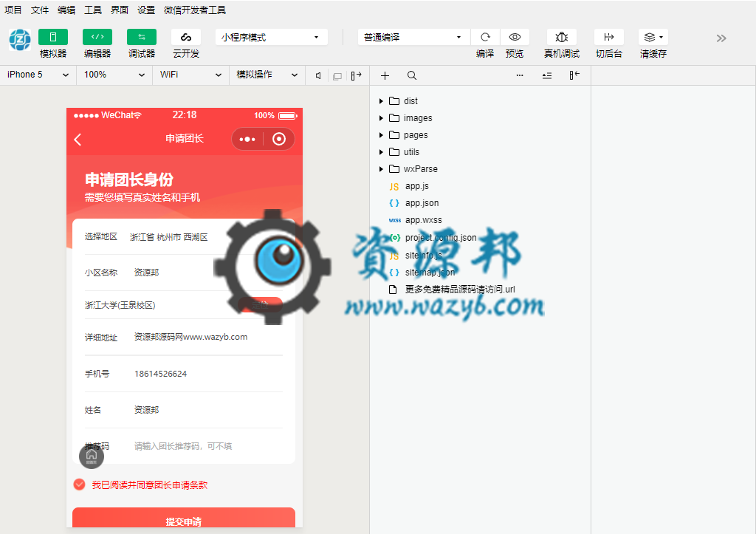Close mini program with capsule circle icon
756x534 pixels.
[278, 140]
